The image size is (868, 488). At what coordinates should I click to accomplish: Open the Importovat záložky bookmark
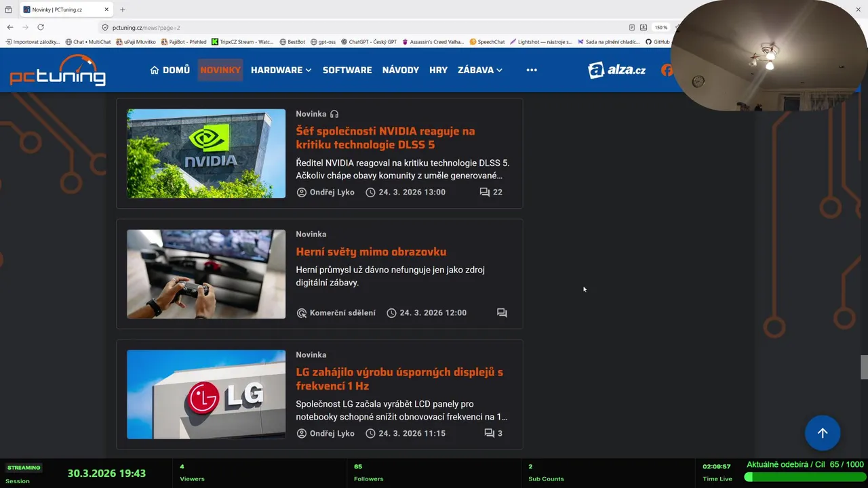coord(33,42)
